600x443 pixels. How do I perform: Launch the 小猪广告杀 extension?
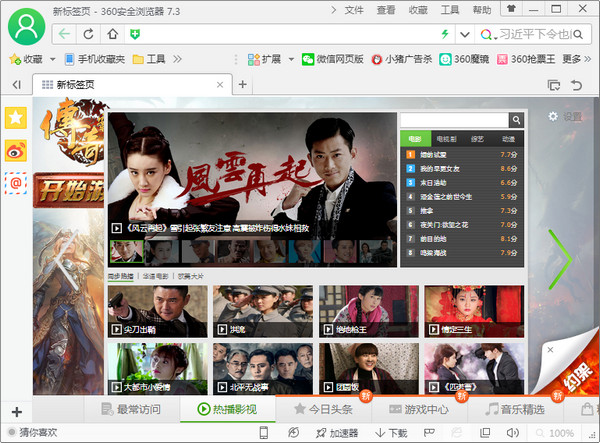click(402, 59)
